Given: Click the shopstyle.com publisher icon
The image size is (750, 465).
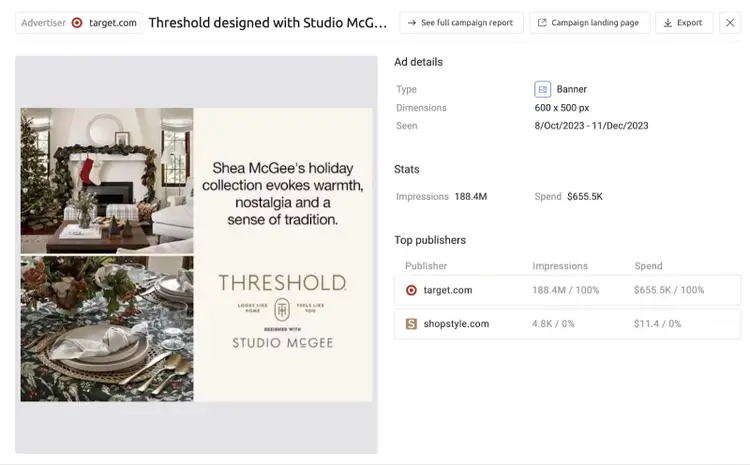Looking at the screenshot, I should click(x=411, y=324).
